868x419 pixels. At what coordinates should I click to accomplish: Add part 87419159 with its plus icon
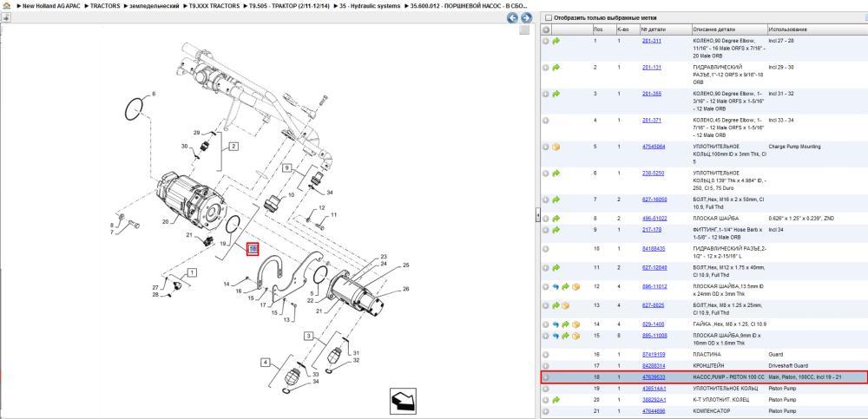tap(546, 355)
